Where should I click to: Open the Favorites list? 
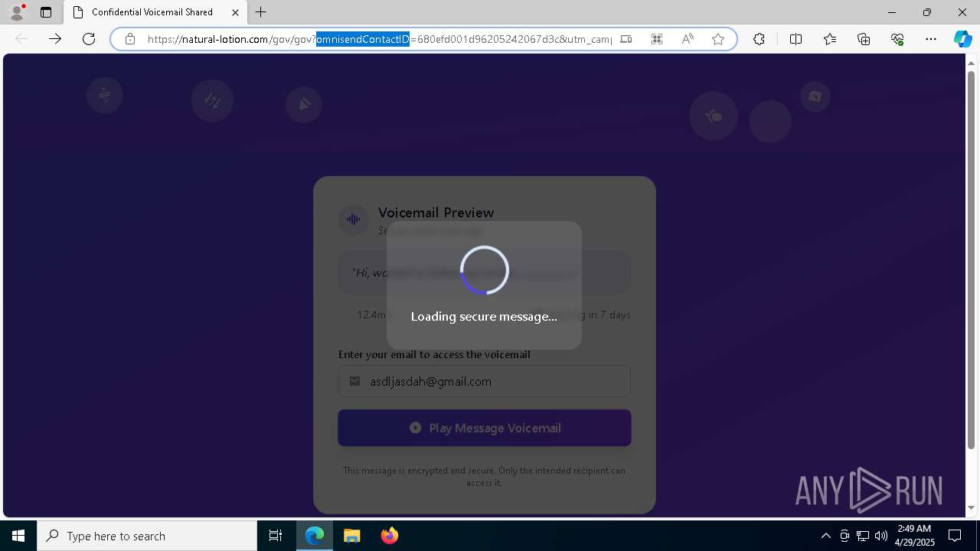click(x=830, y=39)
